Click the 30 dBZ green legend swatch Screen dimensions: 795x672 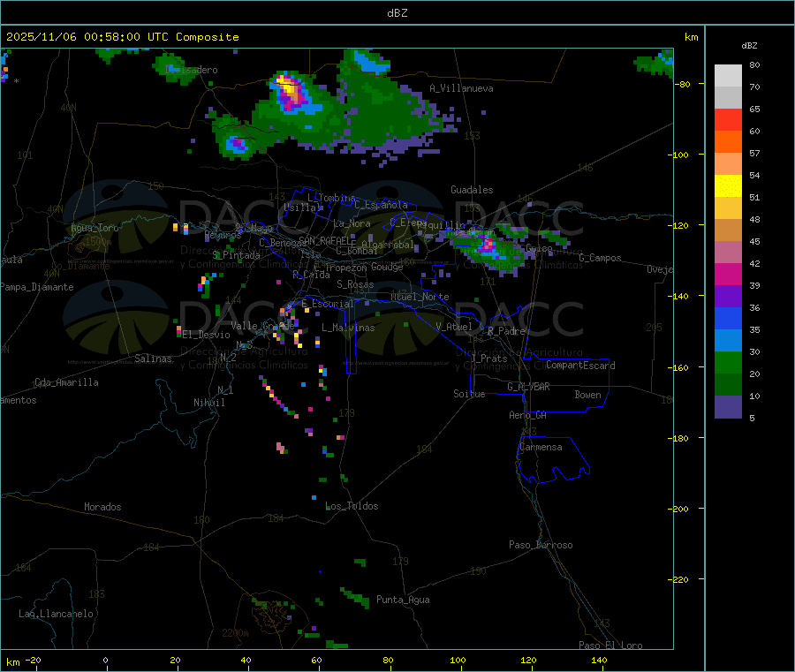pyautogui.click(x=728, y=362)
